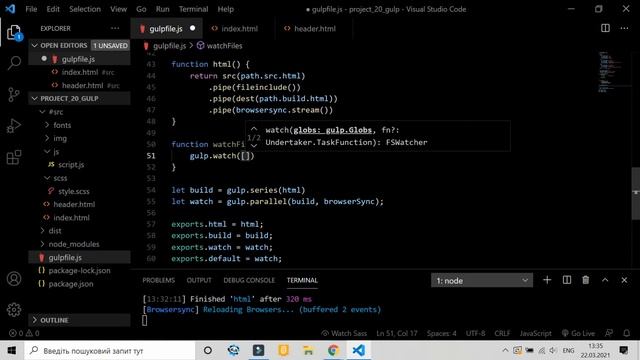Select gulpfile.js in Open Editors list

click(x=79, y=59)
